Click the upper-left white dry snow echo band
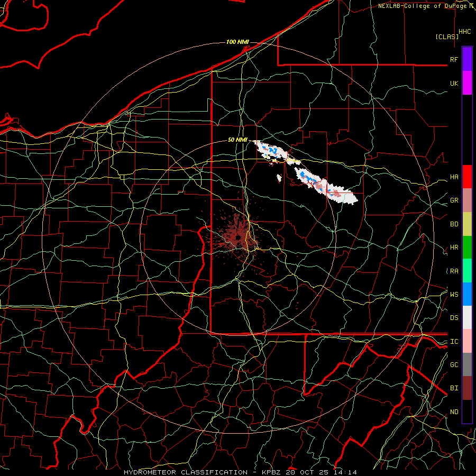The height and width of the screenshot is (476, 476). click(270, 151)
